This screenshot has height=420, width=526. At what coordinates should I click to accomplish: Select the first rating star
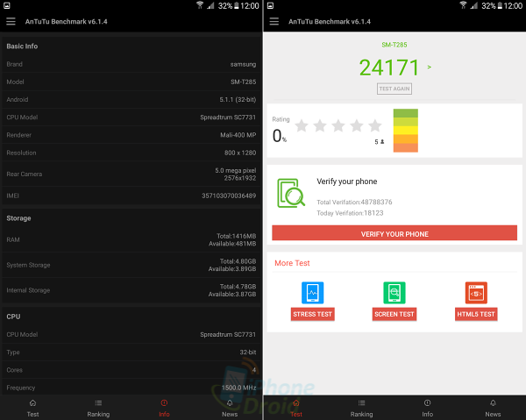302,125
